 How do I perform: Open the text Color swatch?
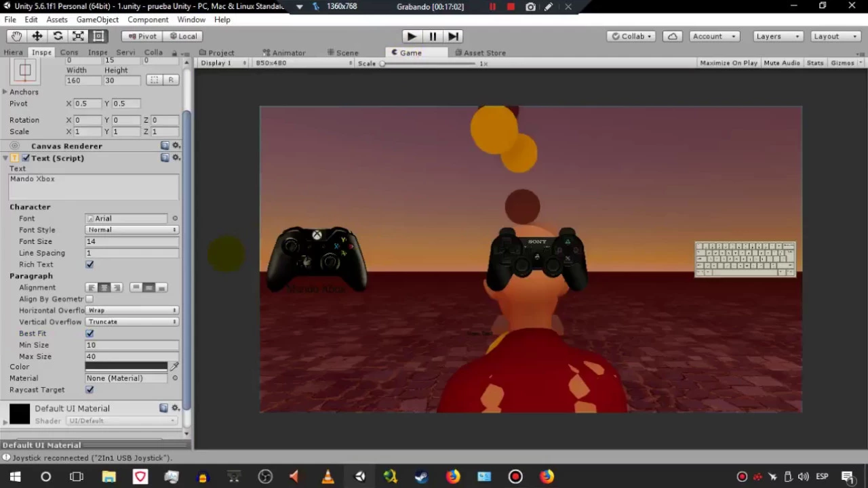(126, 367)
